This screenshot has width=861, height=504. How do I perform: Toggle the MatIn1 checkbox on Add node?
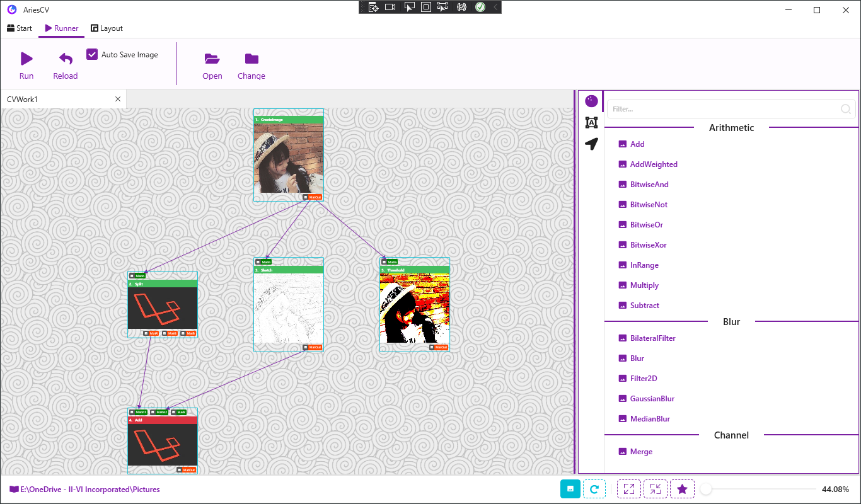point(132,412)
